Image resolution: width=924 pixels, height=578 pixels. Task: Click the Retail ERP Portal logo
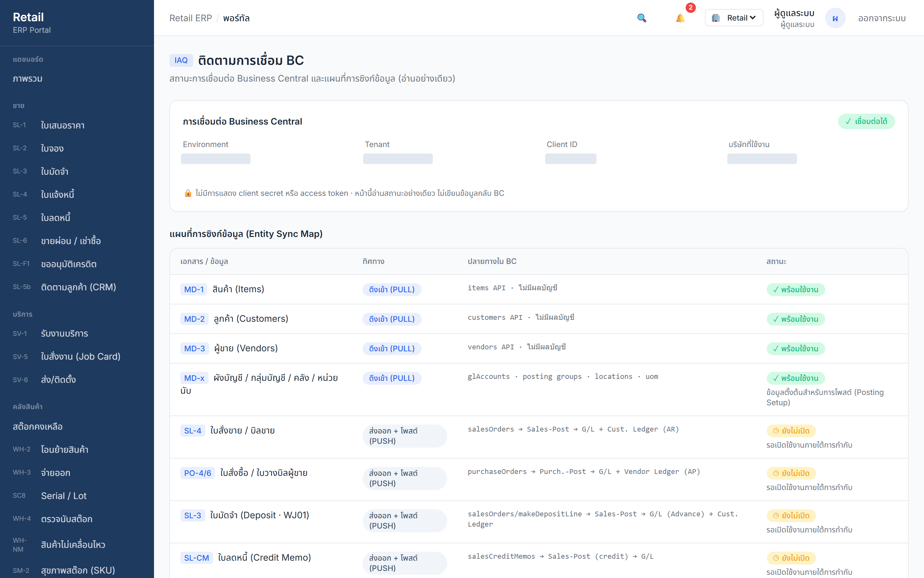coord(31,22)
